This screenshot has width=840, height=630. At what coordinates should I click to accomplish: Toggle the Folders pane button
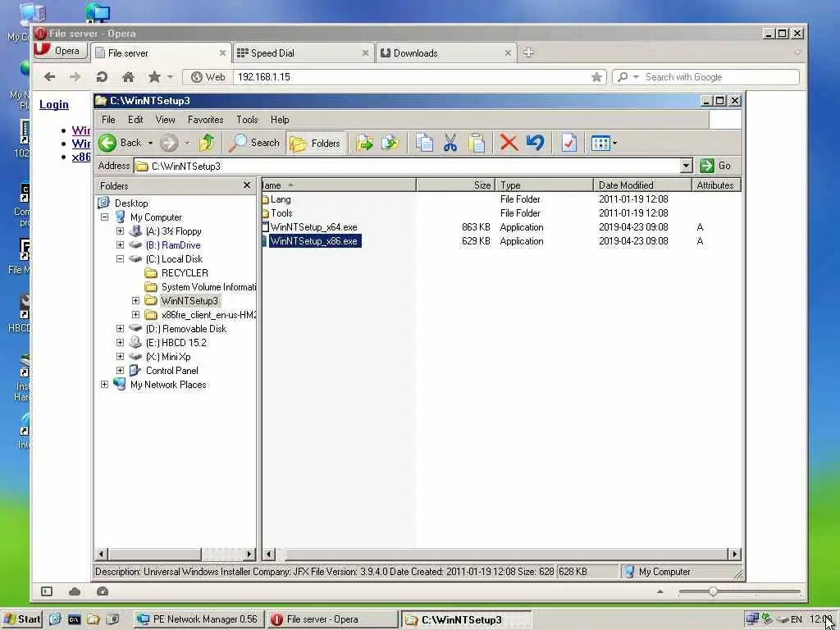[316, 143]
